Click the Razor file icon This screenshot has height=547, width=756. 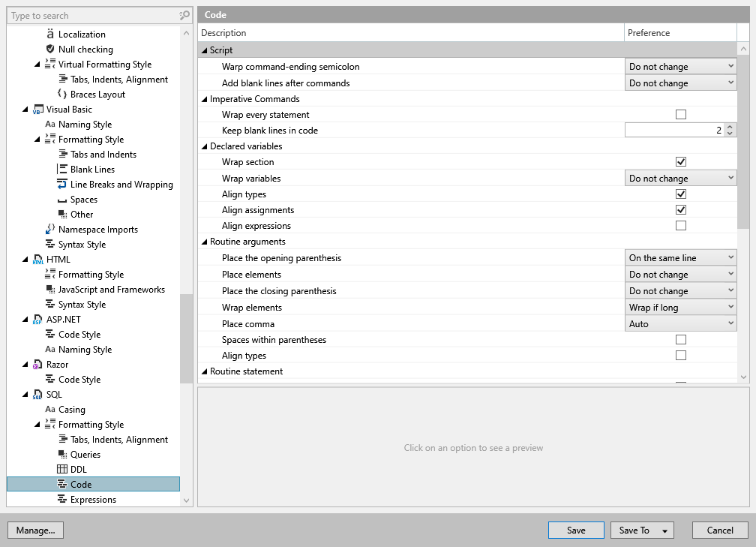click(x=37, y=365)
